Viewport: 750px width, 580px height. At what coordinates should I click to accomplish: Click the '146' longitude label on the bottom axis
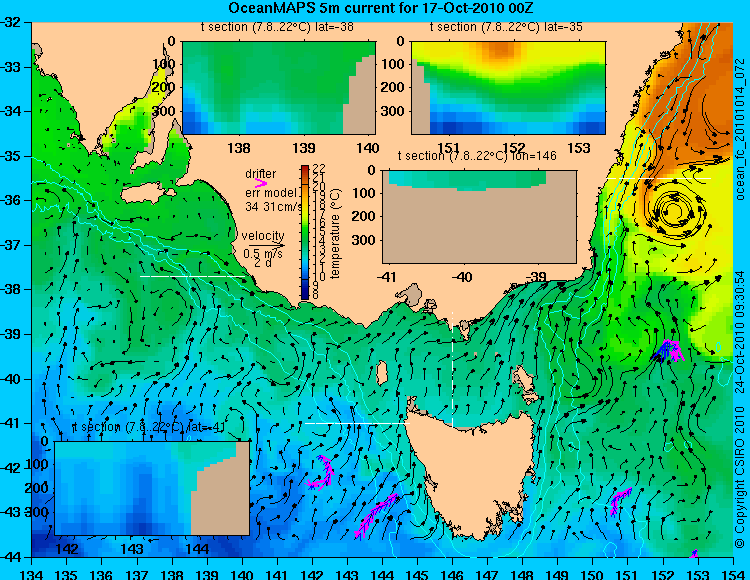pyautogui.click(x=452, y=573)
